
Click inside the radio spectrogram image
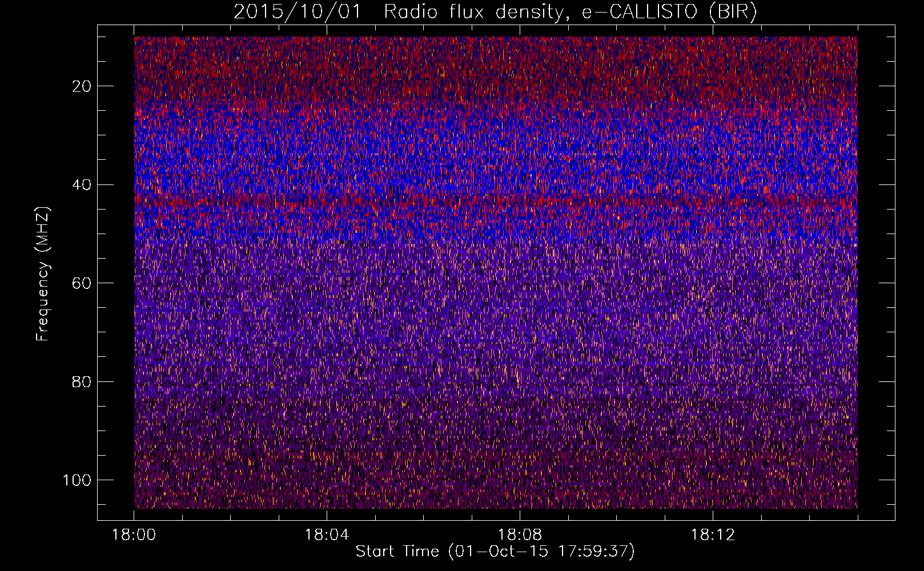(x=496, y=272)
